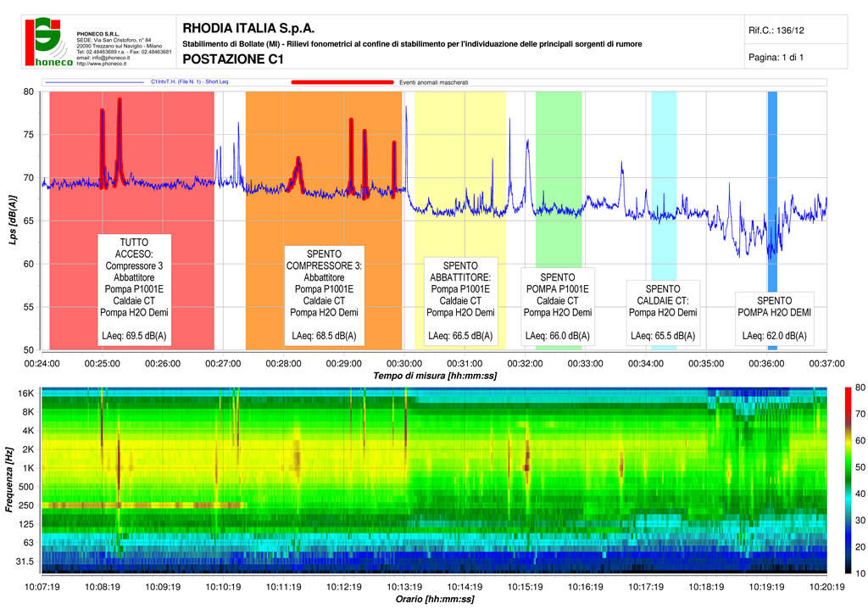The image size is (868, 614).
Task: Select the RHODIA ITALIA S.p.A. title
Action: click(248, 28)
